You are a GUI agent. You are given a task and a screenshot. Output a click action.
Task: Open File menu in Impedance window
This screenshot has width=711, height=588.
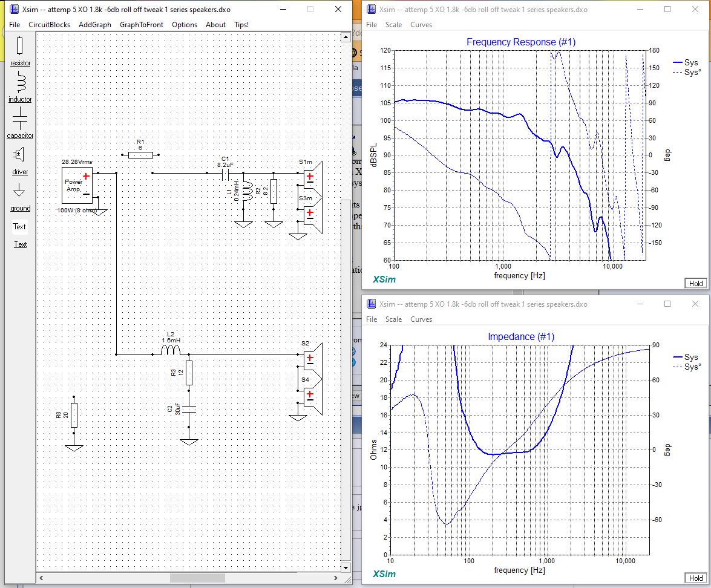click(372, 319)
